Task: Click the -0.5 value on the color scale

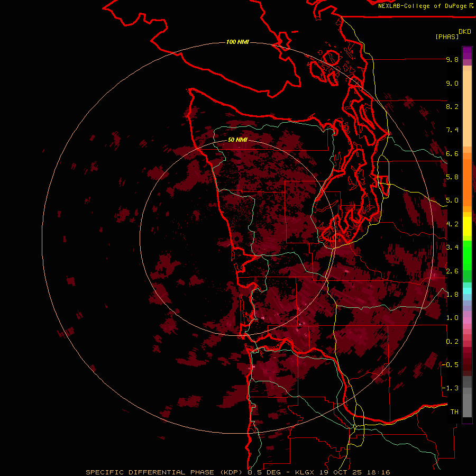Action: click(x=450, y=365)
